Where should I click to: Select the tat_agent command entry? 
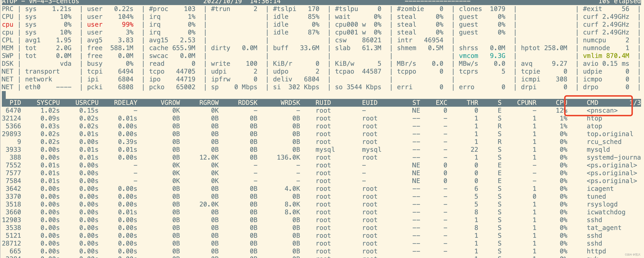tap(604, 228)
